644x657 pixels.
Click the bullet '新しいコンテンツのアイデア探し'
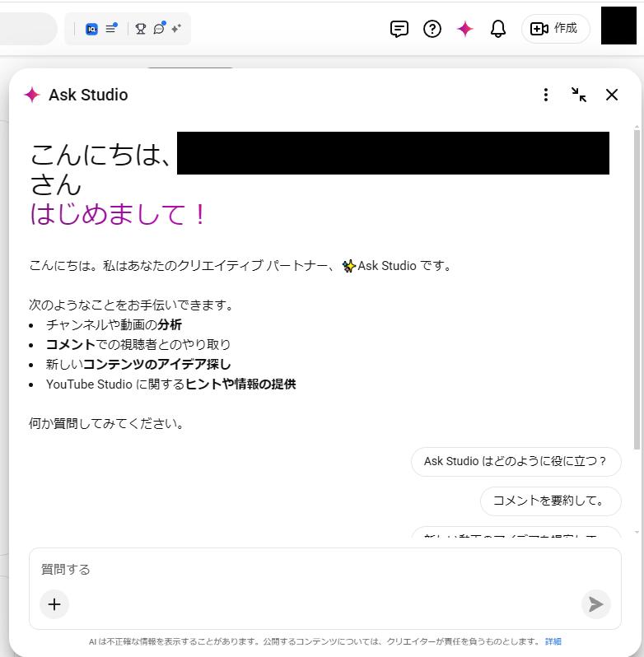(138, 364)
